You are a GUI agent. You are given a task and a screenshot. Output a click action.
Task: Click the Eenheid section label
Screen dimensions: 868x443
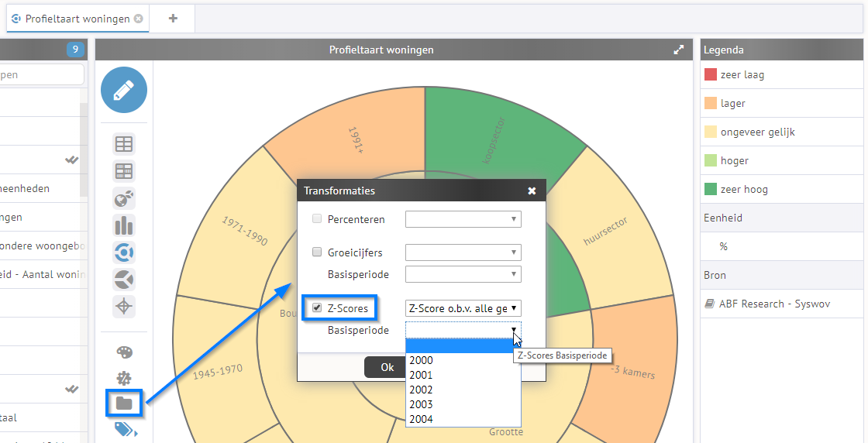(723, 218)
